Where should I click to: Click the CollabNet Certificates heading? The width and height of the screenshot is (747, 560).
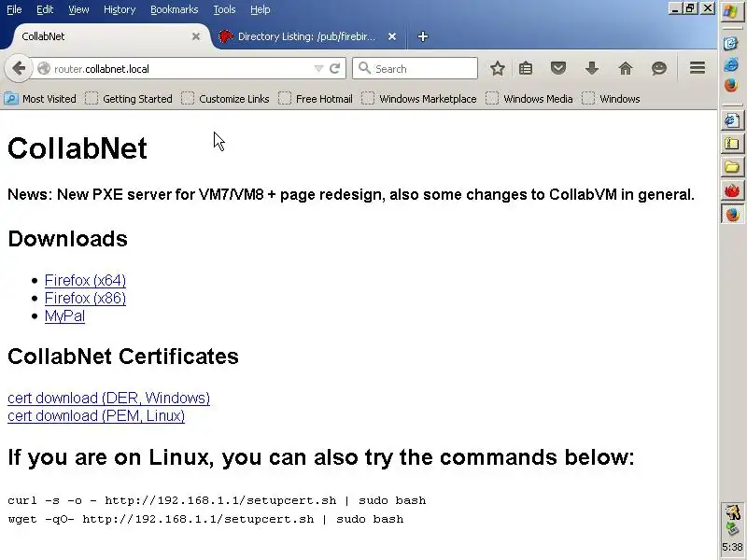pyautogui.click(x=123, y=357)
